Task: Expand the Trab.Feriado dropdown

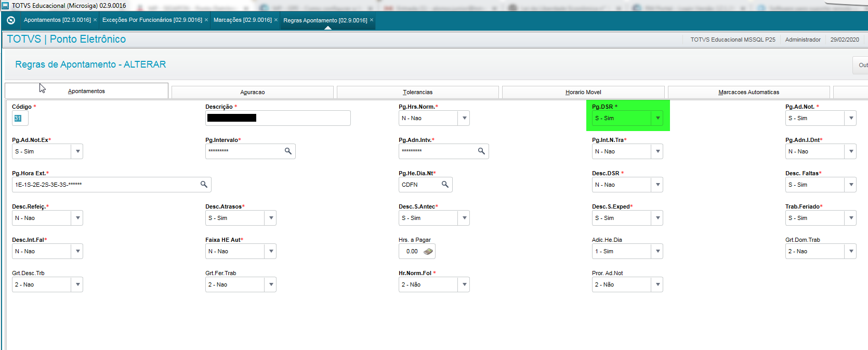Action: click(851, 218)
